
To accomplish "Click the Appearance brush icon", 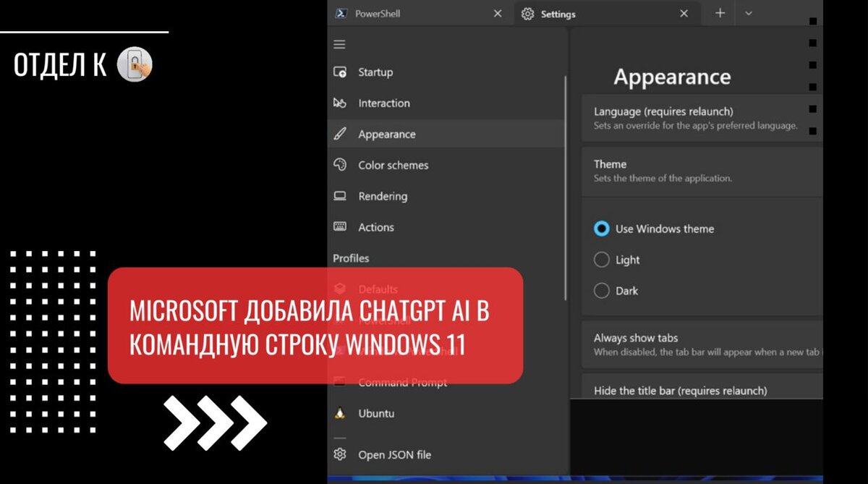I will coord(340,134).
